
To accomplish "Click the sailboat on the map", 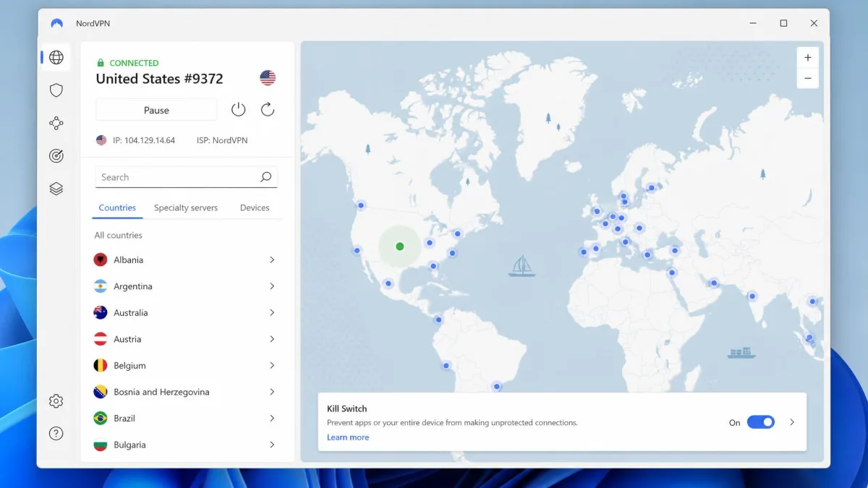I will click(x=522, y=266).
